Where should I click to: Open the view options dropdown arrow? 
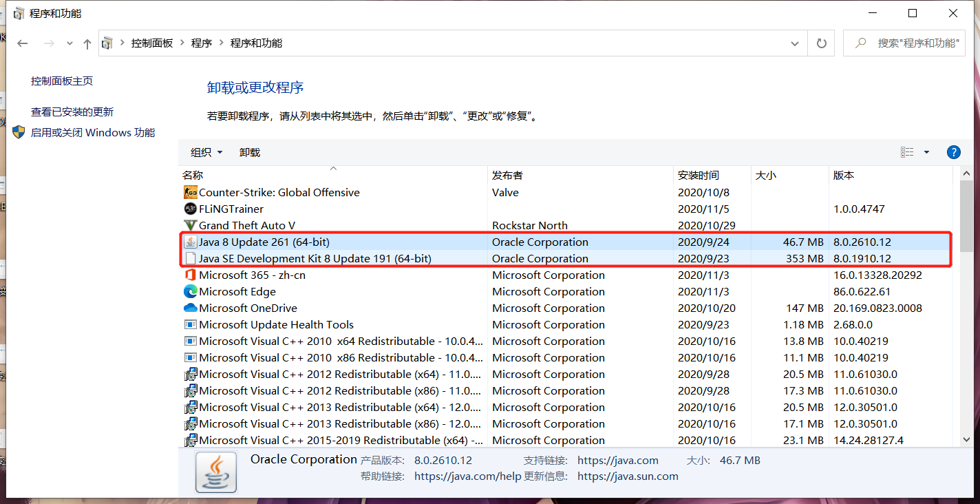[926, 152]
